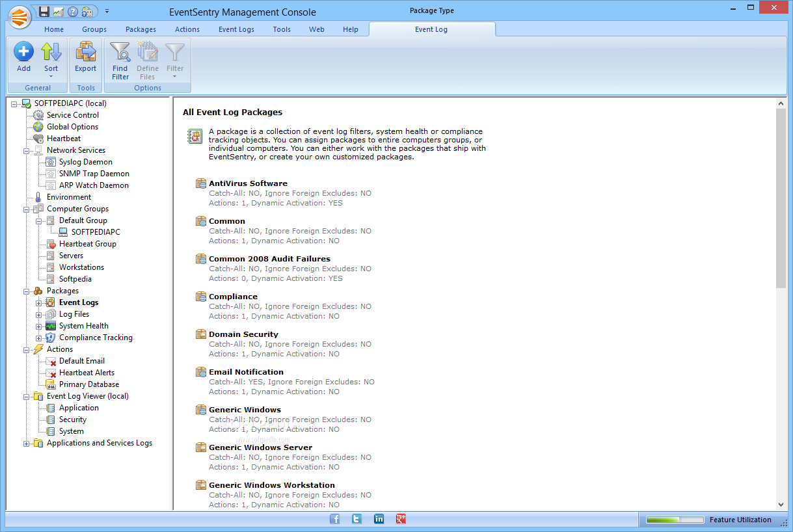Select Syslog Daemon in the tree
This screenshot has width=793, height=532.
(86, 162)
